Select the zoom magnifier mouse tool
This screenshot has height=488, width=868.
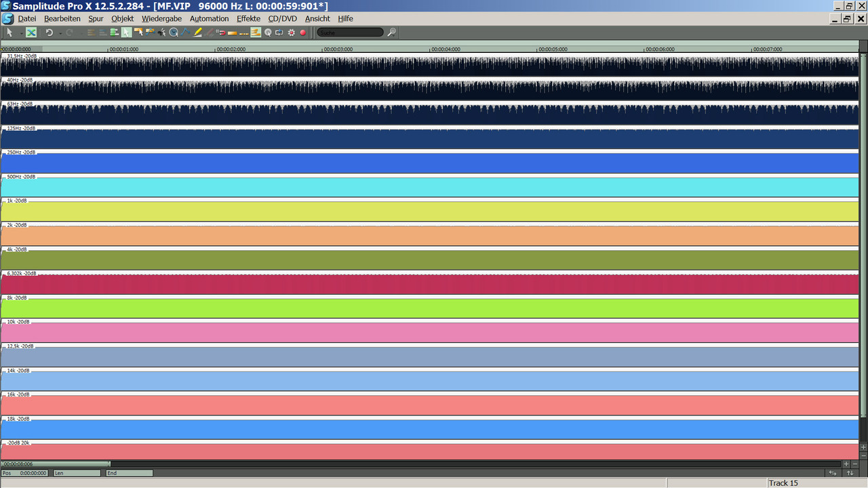click(173, 32)
